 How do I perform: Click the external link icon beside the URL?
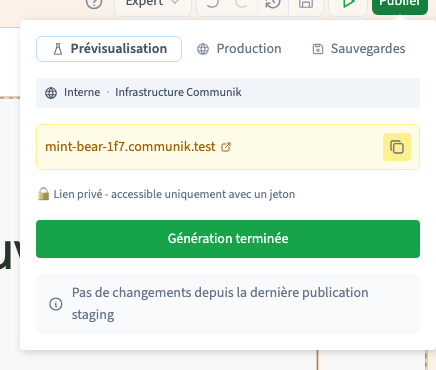[226, 147]
